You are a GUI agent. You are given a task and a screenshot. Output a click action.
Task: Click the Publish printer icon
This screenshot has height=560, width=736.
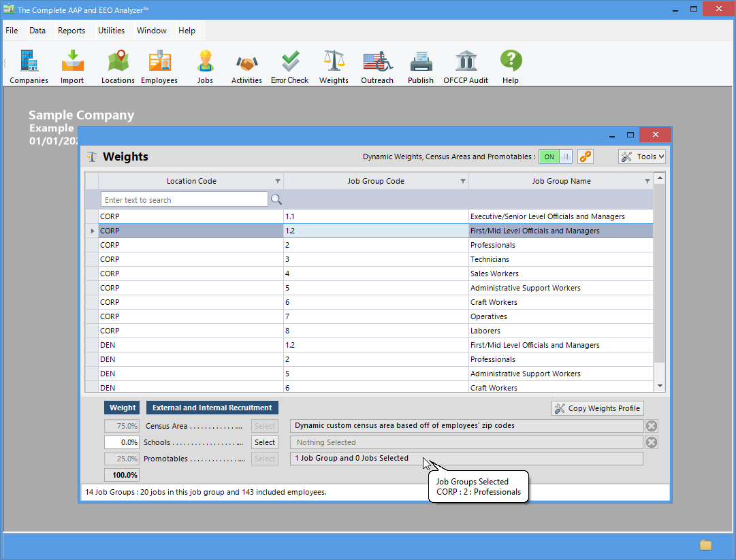(421, 67)
